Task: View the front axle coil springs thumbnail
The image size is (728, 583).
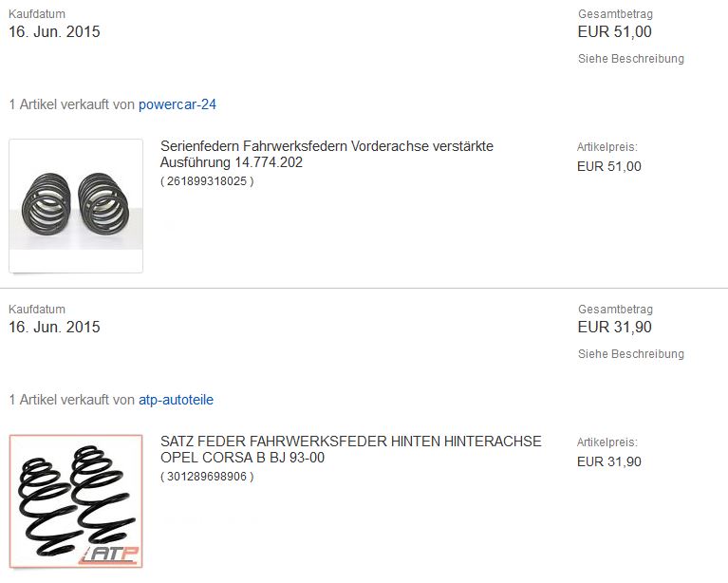Action: [x=76, y=206]
